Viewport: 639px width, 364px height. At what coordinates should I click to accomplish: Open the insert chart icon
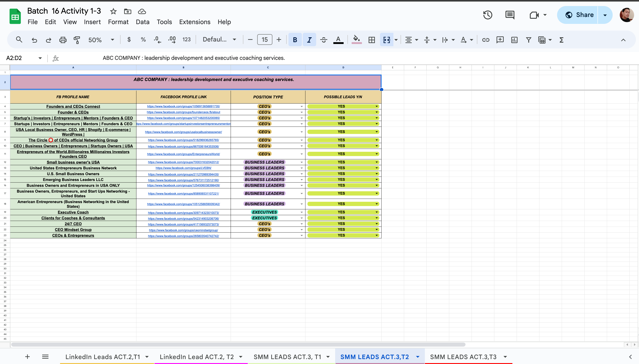[514, 40]
